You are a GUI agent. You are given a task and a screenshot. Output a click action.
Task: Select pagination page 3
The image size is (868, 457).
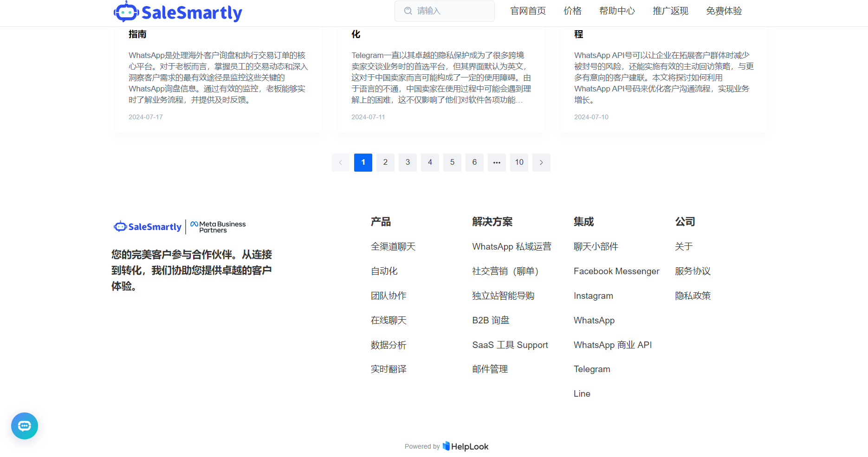point(408,162)
